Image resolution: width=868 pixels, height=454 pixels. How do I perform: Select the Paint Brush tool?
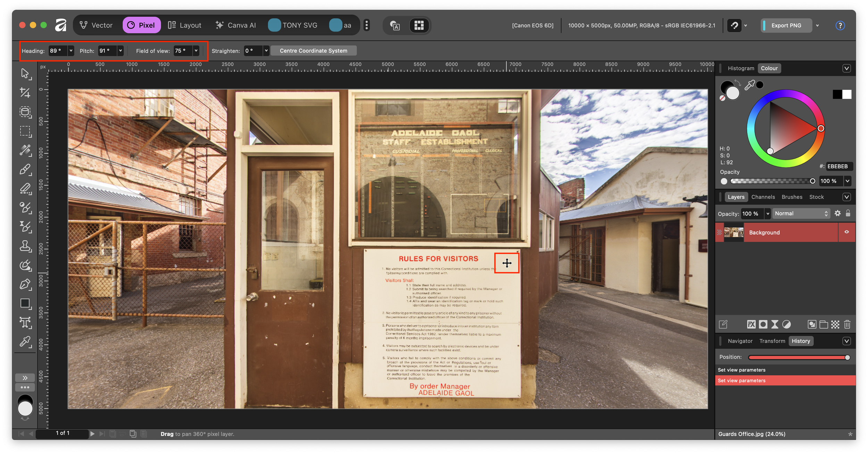[x=25, y=169]
